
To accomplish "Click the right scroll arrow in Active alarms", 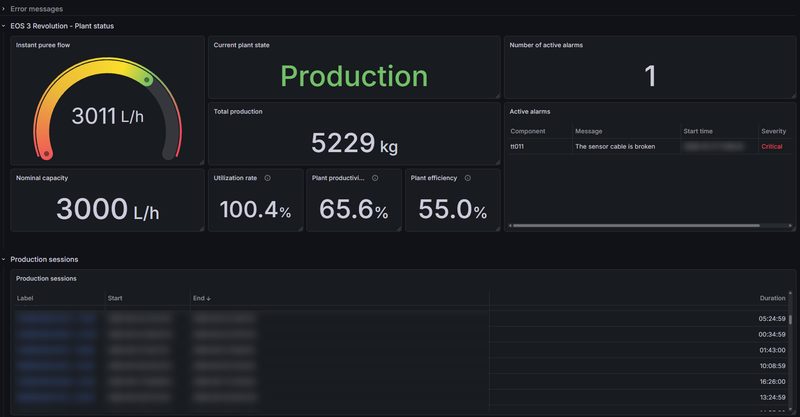I will pyautogui.click(x=790, y=226).
